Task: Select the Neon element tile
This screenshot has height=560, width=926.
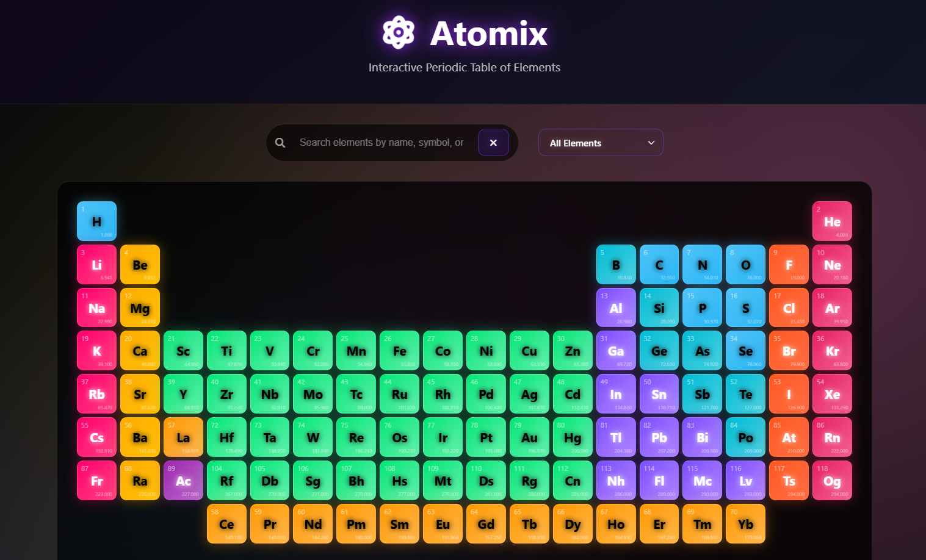Action: pos(832,264)
